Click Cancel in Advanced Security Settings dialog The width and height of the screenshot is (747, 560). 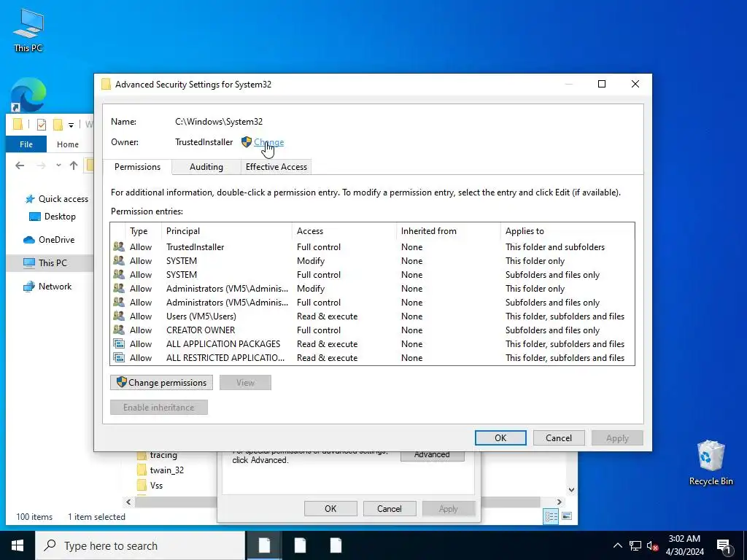click(x=558, y=438)
